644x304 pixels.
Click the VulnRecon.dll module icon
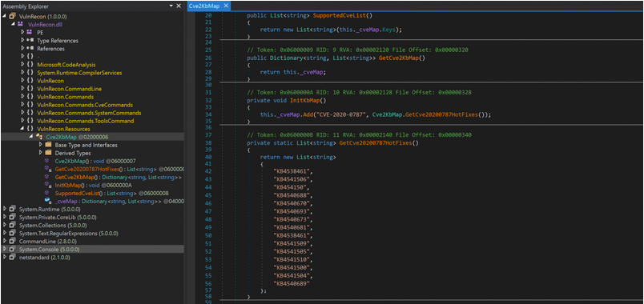(x=21, y=25)
